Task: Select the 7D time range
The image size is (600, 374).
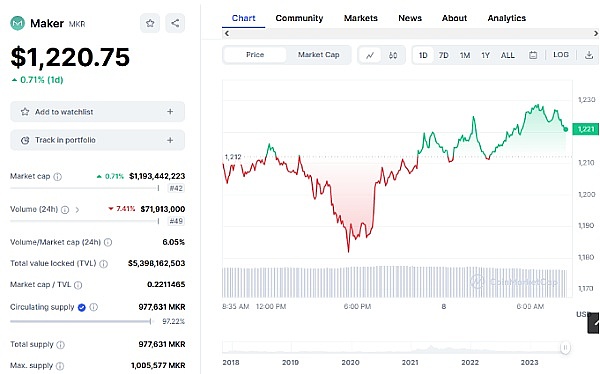Action: pyautogui.click(x=443, y=55)
